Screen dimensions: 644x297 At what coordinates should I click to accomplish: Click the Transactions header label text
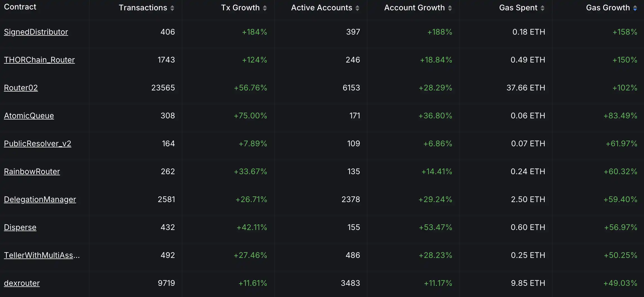[x=143, y=8]
